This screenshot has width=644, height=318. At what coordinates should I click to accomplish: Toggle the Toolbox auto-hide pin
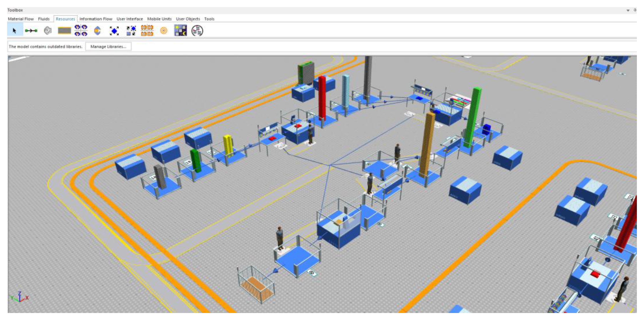coord(635,10)
